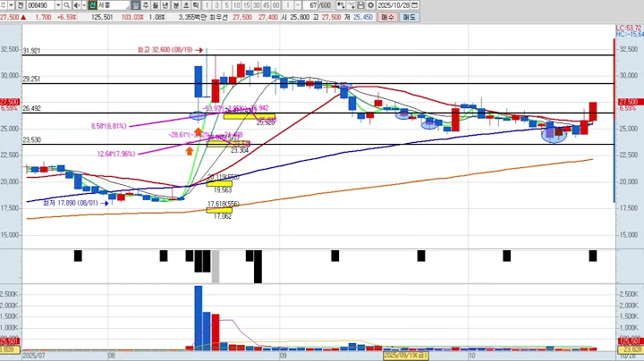Click the 23,530 horizontal line label
The height and width of the screenshot is (361, 644).
pos(31,140)
